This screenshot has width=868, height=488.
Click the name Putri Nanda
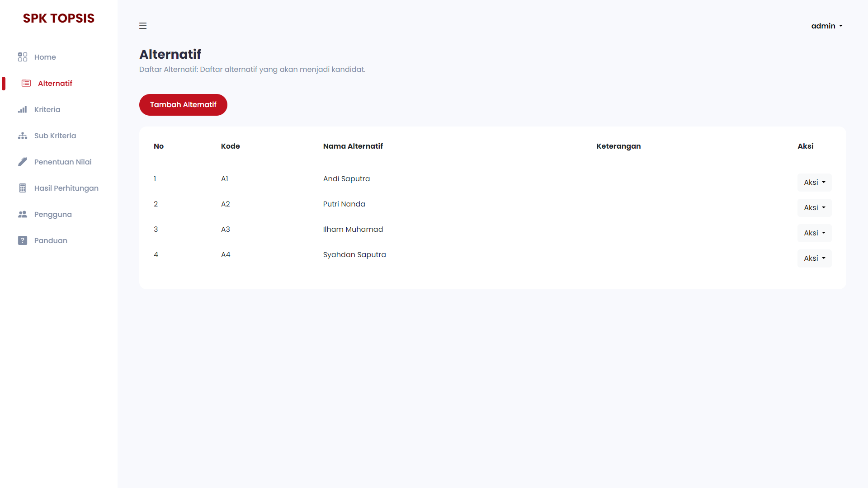[x=344, y=204]
